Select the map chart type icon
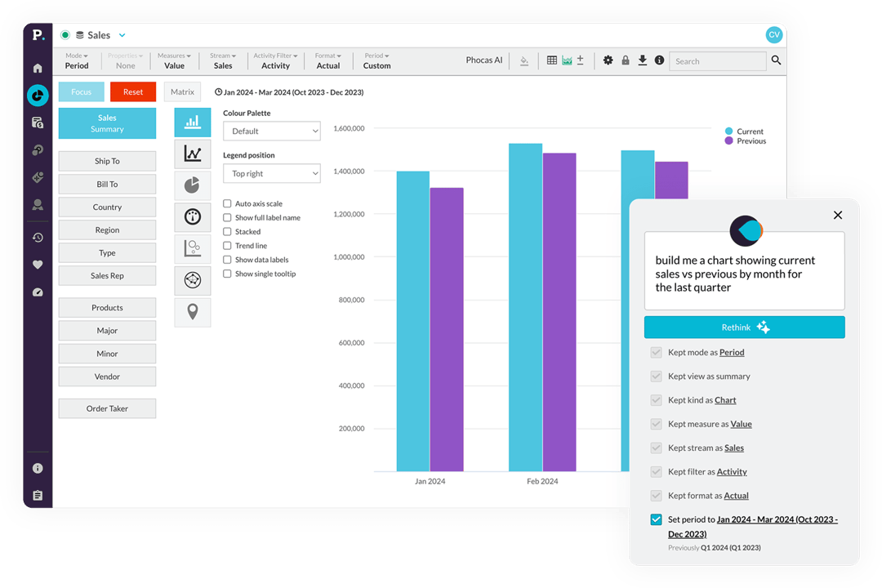Viewport: 882px width, 588px height. point(193,312)
